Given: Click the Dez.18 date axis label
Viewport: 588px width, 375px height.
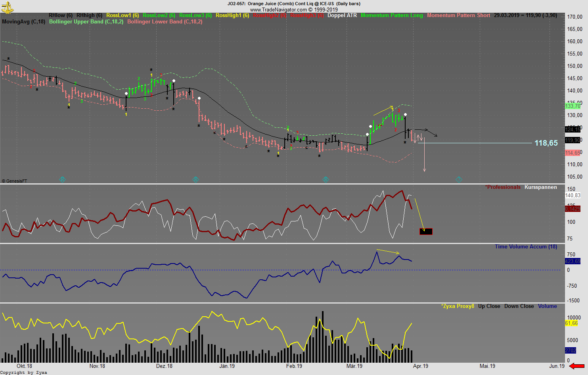Looking at the screenshot, I should coord(164,366).
